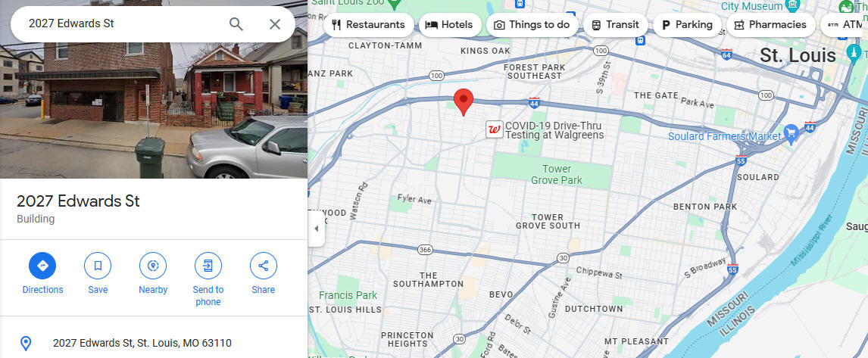This screenshot has height=358, width=868.
Task: Click the search magnifier icon
Action: [x=236, y=23]
